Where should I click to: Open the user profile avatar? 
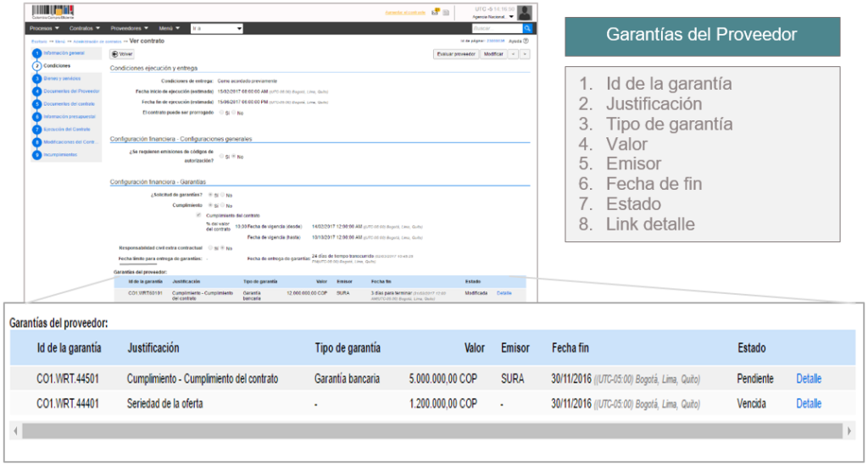[x=525, y=12]
